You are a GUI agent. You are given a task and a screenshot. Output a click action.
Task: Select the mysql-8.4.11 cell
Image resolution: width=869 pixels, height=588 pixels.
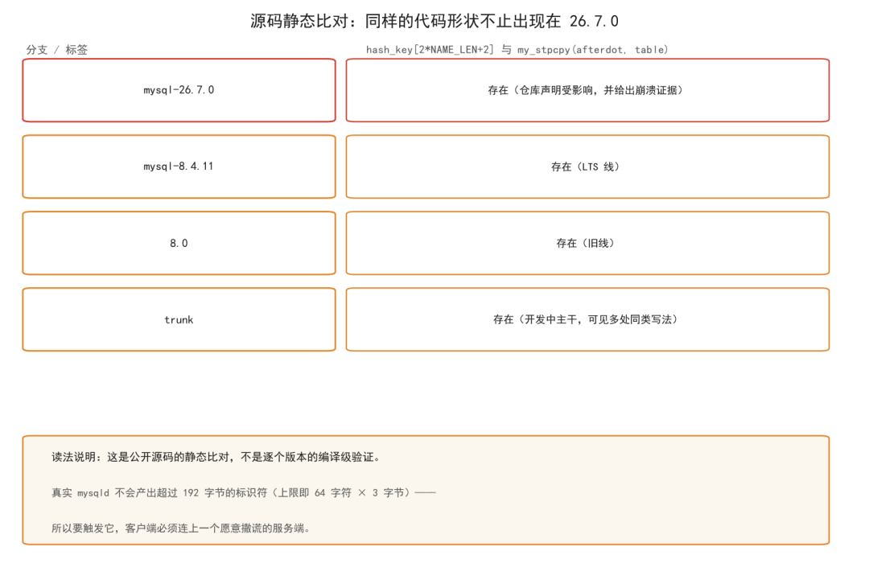click(x=179, y=167)
